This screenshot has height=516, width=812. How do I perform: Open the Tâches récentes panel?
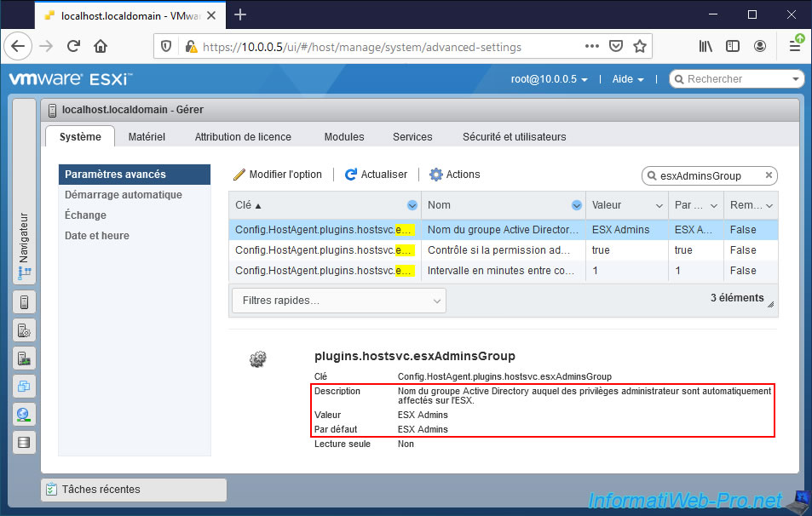coord(134,489)
